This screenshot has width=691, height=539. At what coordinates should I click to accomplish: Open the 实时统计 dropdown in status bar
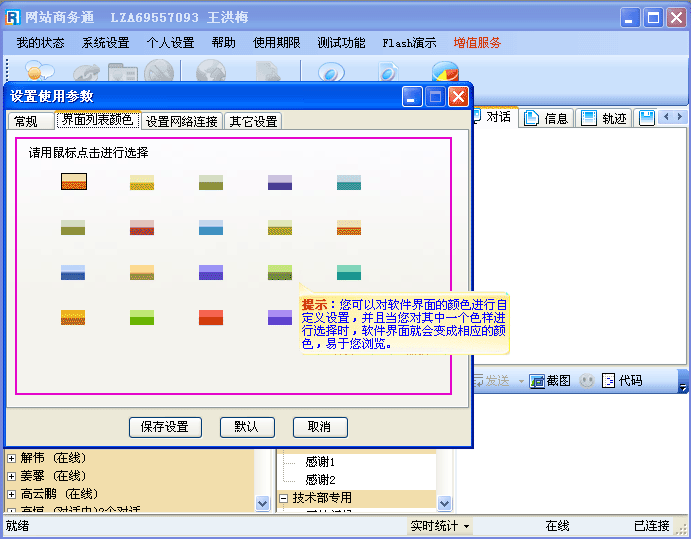[440, 526]
